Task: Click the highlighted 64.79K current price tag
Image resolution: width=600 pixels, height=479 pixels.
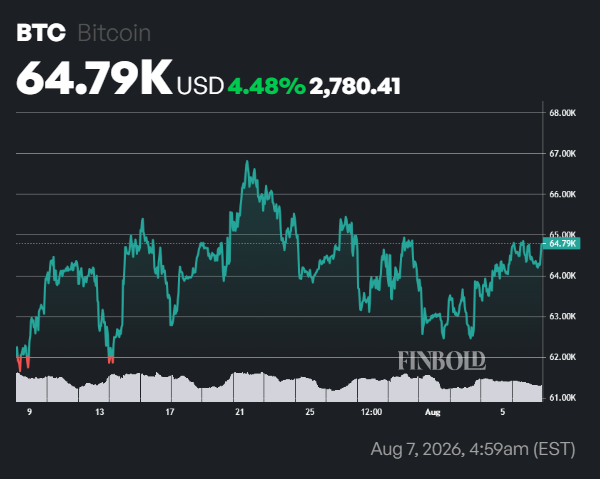Action: point(561,243)
